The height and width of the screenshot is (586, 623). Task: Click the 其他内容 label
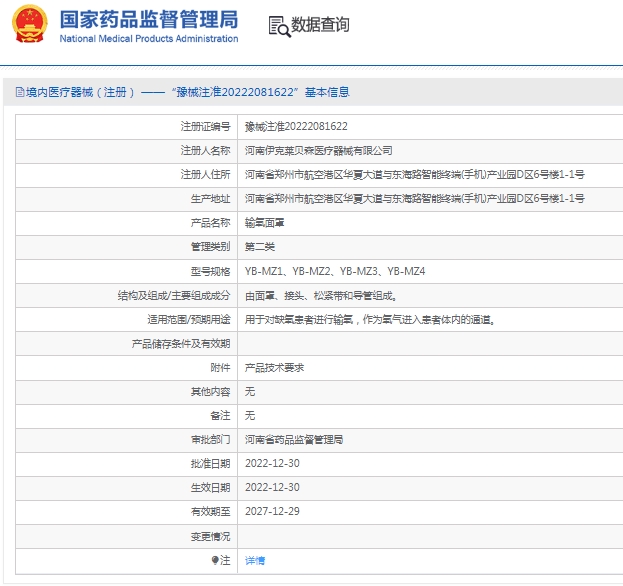(x=211, y=392)
